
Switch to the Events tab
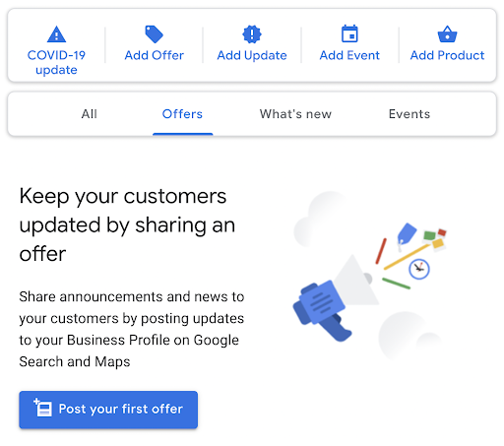[x=409, y=114]
